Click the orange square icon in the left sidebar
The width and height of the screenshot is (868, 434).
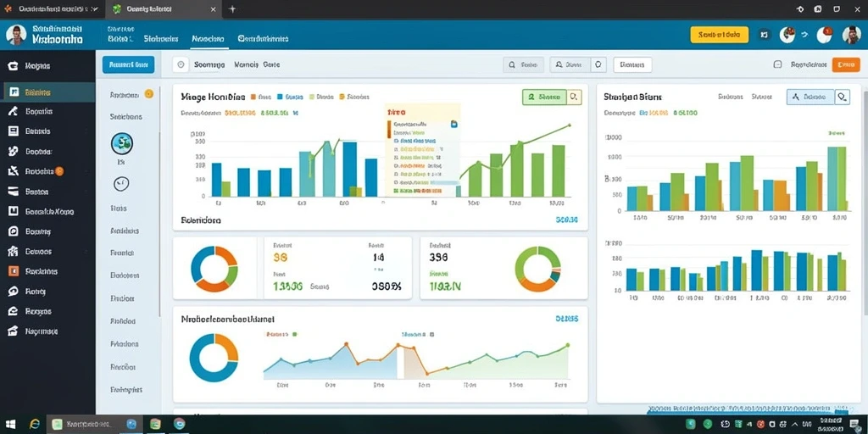click(x=14, y=271)
